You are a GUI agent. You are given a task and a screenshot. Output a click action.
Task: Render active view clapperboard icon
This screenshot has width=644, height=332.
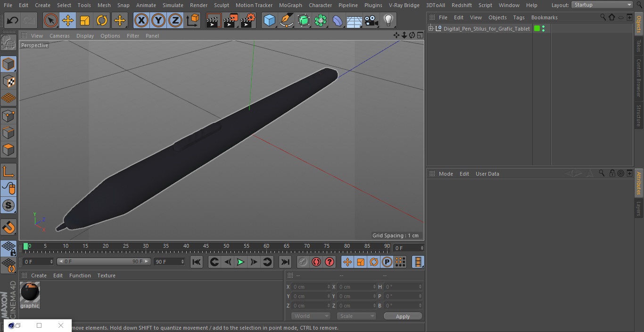coord(214,21)
